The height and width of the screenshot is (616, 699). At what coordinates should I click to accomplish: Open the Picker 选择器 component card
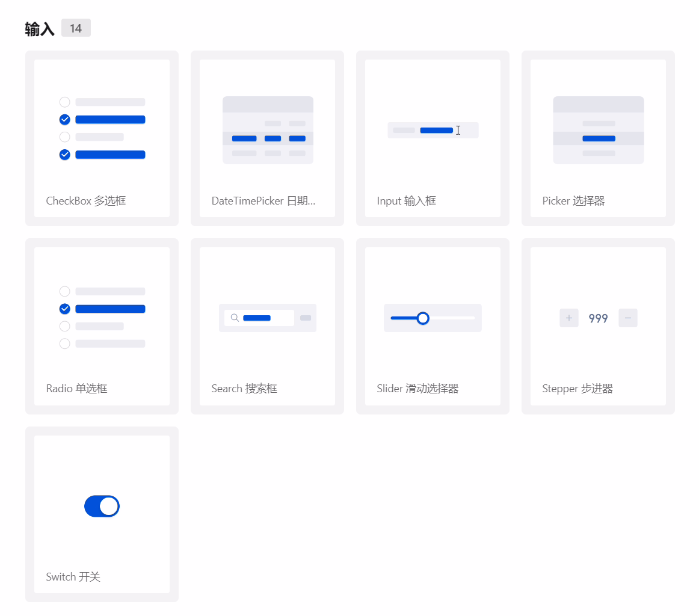pos(598,138)
